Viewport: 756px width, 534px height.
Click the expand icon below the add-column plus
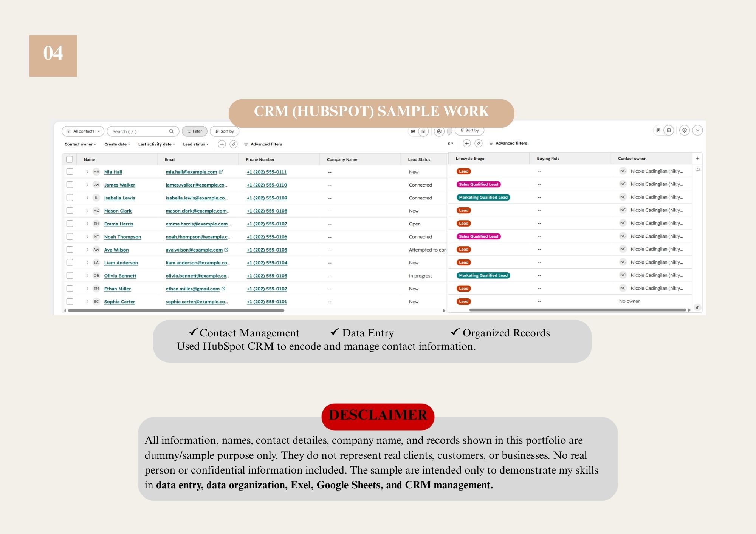697,170
